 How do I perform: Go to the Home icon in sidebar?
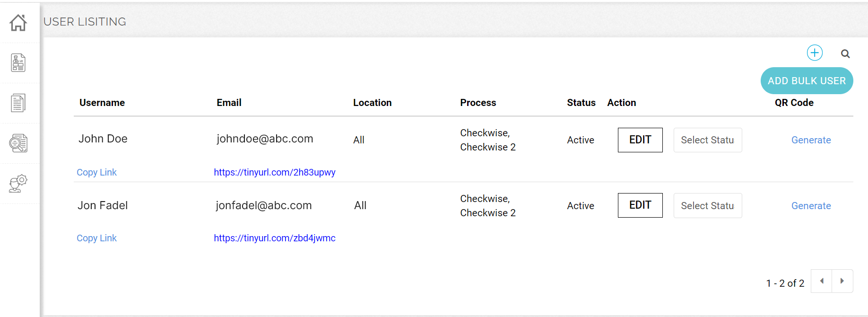pos(18,22)
